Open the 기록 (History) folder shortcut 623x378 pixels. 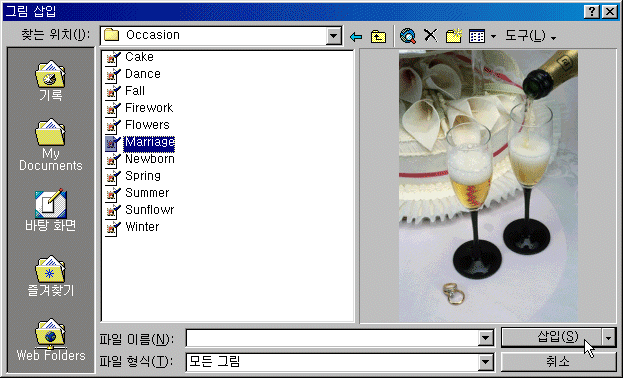click(x=50, y=81)
